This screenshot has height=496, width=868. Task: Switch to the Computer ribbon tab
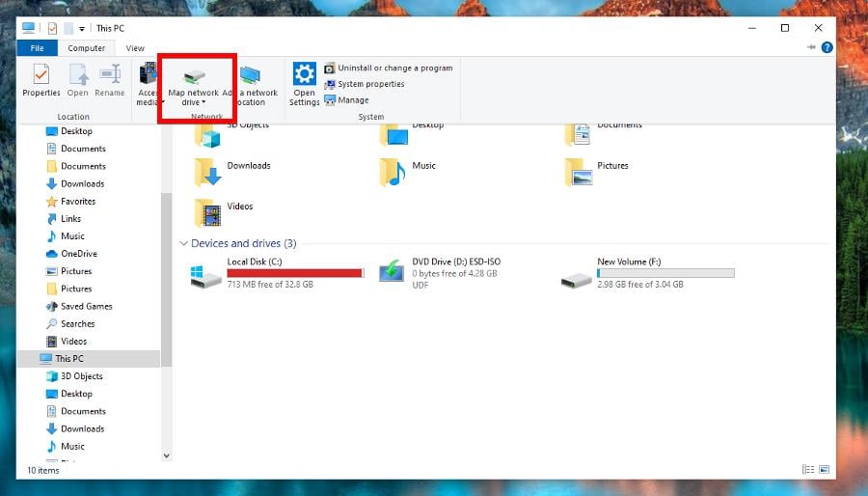[87, 48]
